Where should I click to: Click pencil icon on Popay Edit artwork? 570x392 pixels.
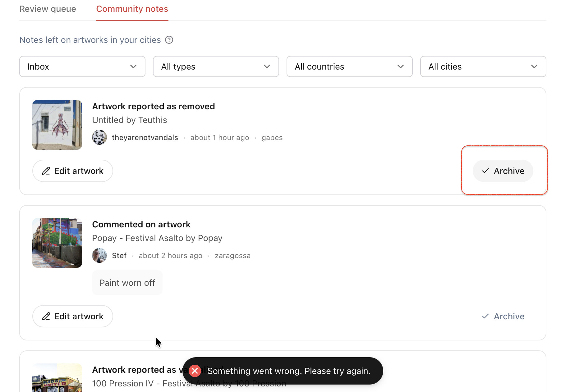tap(46, 316)
